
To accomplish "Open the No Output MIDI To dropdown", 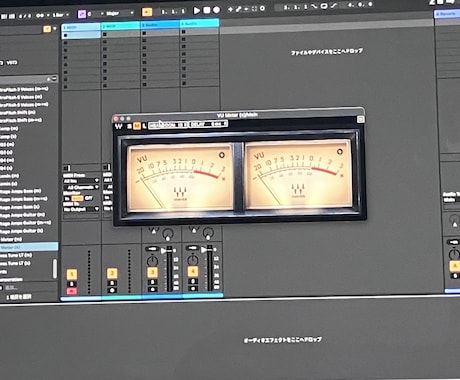I will (x=81, y=209).
